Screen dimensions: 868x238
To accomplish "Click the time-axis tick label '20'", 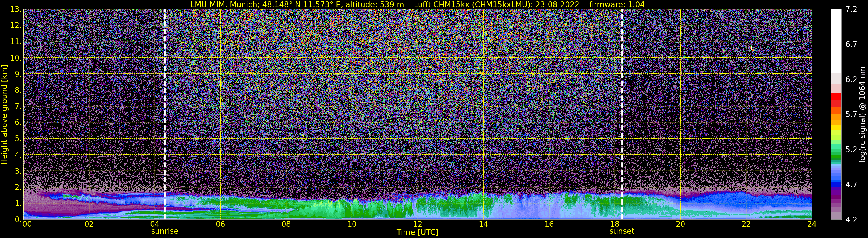I will [x=680, y=224].
